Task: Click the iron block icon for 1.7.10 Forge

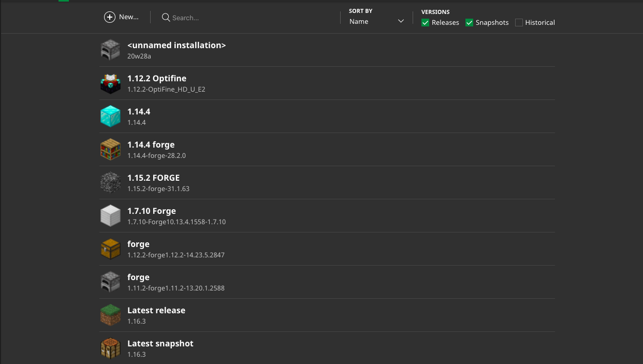Action: click(x=110, y=215)
